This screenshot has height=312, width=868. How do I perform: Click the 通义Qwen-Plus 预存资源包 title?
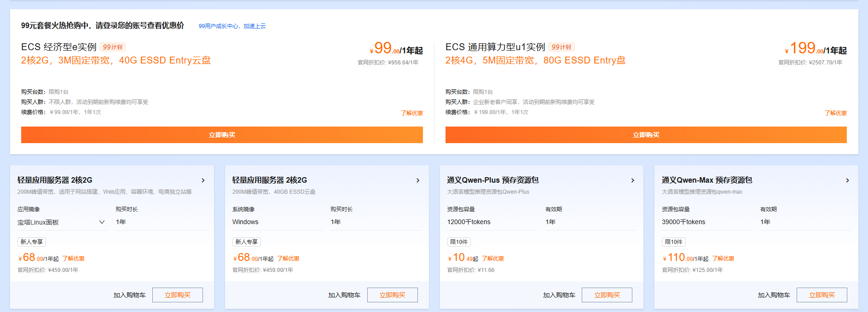coord(493,180)
